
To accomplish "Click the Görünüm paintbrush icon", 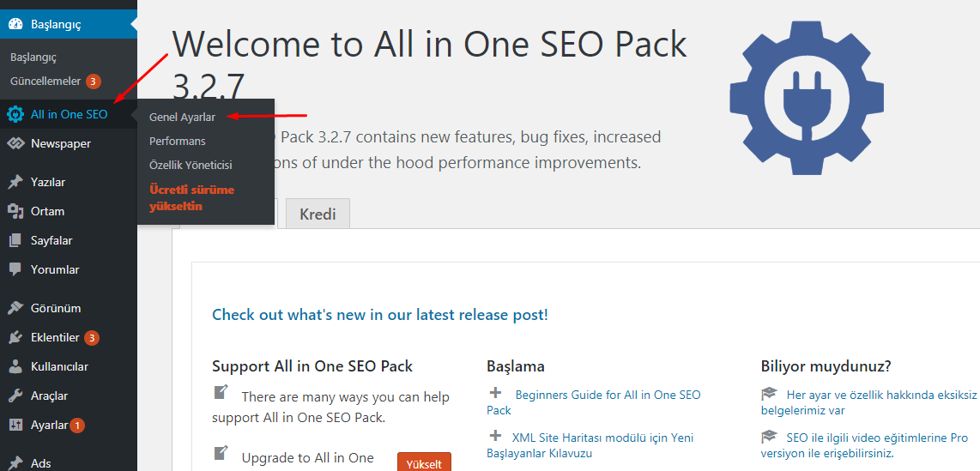I will [15, 308].
